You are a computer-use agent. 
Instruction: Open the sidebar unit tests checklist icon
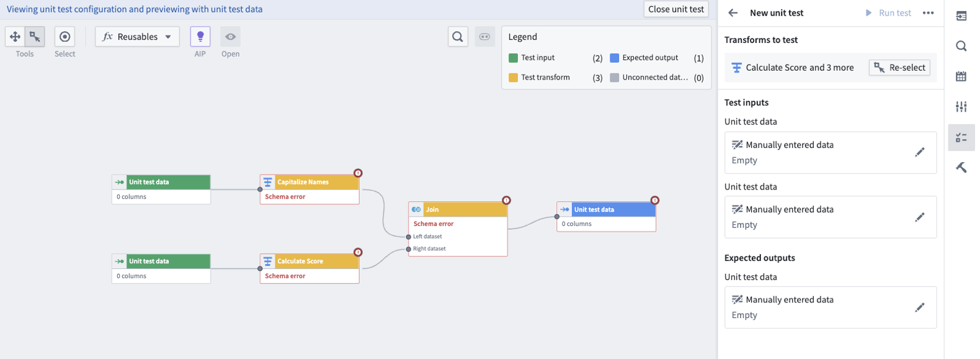[x=961, y=138]
